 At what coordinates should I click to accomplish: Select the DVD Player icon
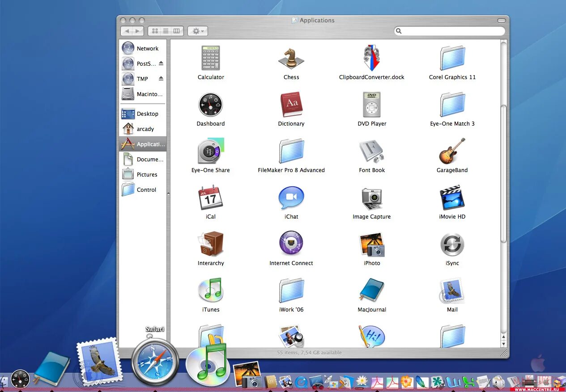[x=371, y=105]
